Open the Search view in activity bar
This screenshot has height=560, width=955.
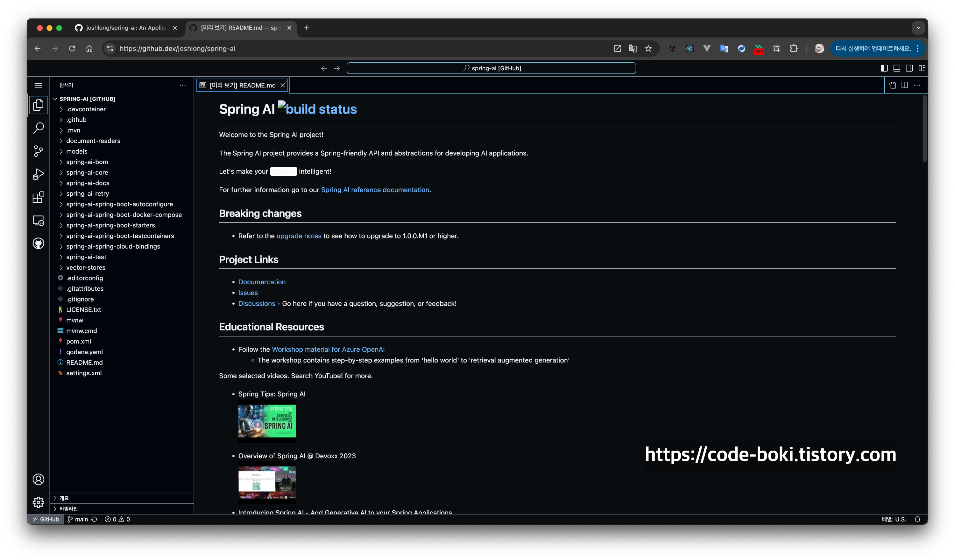(x=38, y=128)
